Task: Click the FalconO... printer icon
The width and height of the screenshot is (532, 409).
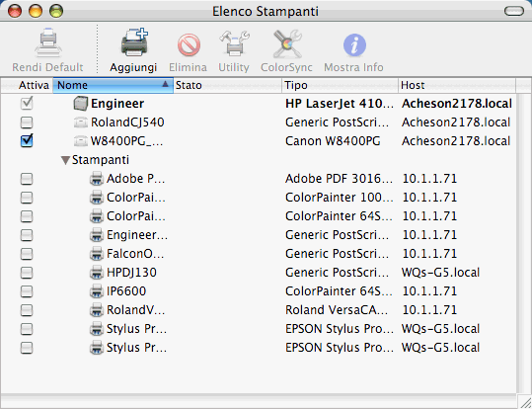Action: [97, 254]
